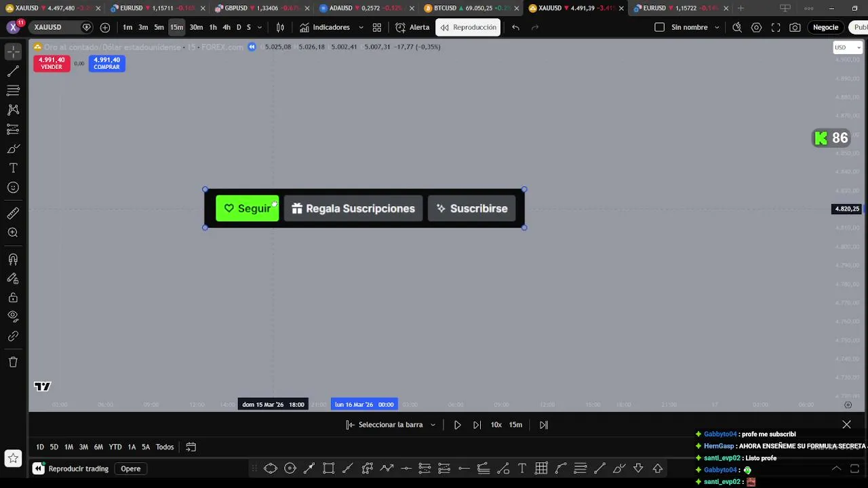The image size is (868, 488).
Task: Click the trash remove objects icon
Action: pos(13,362)
